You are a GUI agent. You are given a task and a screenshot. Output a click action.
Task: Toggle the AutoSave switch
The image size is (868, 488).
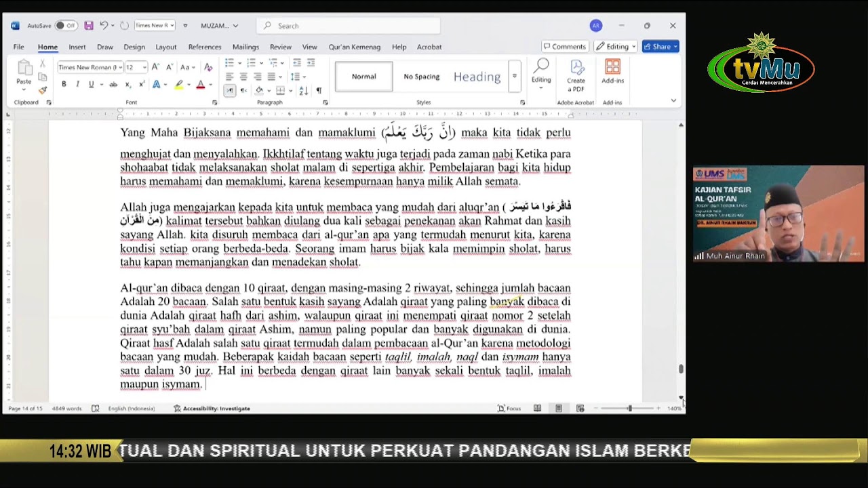point(66,26)
